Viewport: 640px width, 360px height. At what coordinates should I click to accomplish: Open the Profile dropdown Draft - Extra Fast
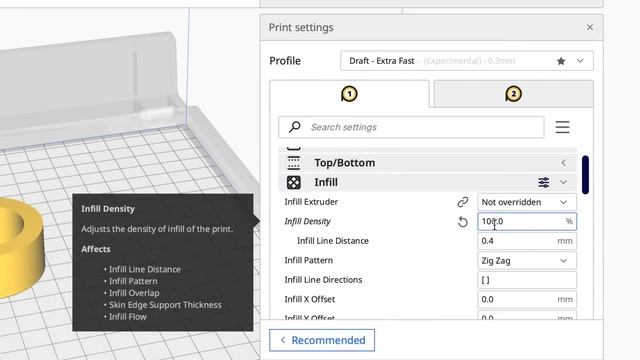(x=467, y=61)
